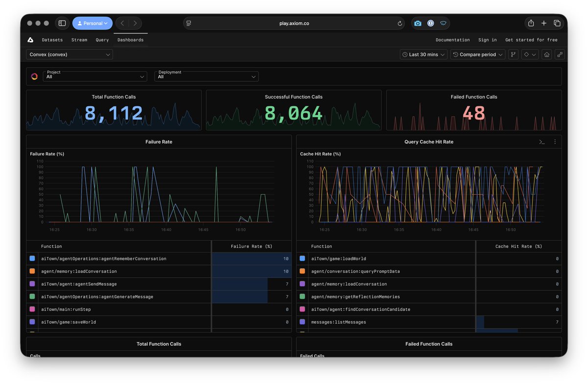Screen dimensions: 588x384
Task: Click the Failure Rate (%) column header
Action: click(251, 246)
